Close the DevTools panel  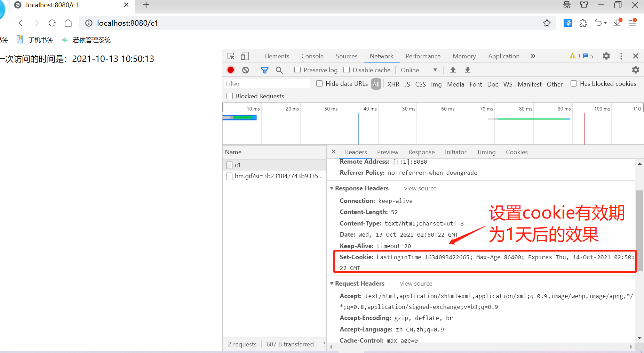[636, 56]
